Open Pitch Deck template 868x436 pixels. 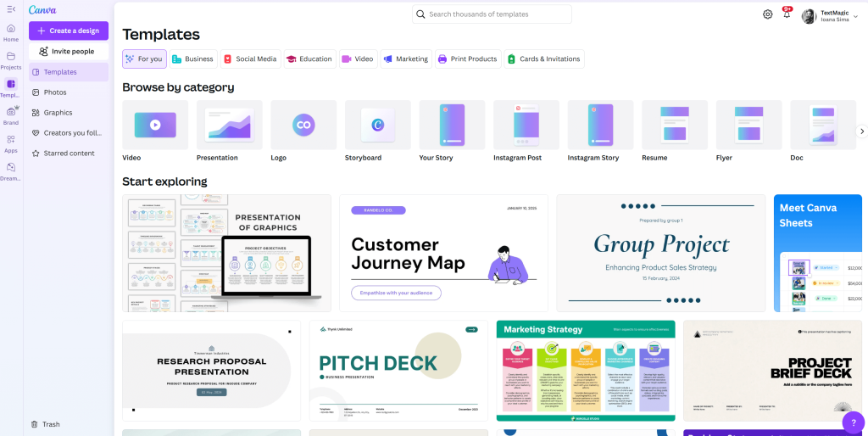click(398, 371)
